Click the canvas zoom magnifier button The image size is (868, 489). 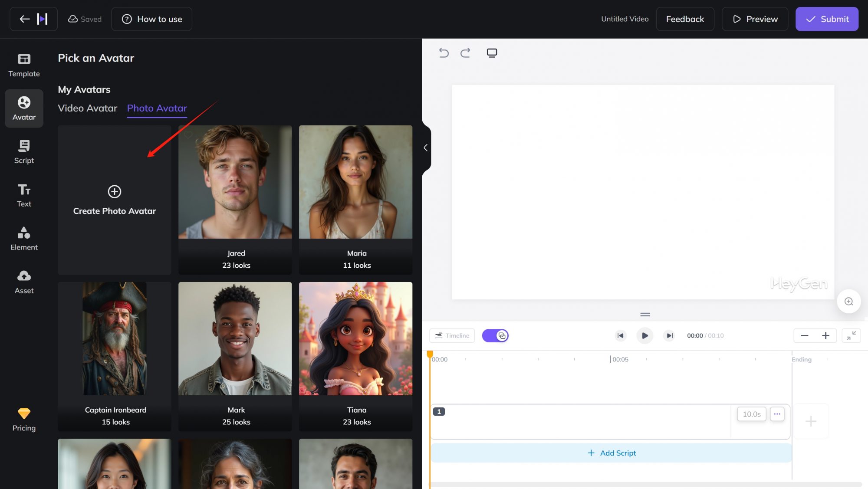click(849, 302)
